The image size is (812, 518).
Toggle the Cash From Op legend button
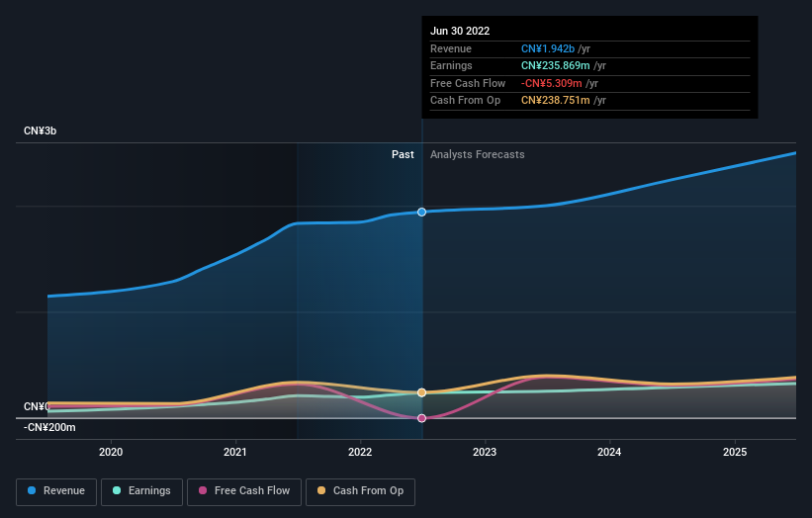360,491
